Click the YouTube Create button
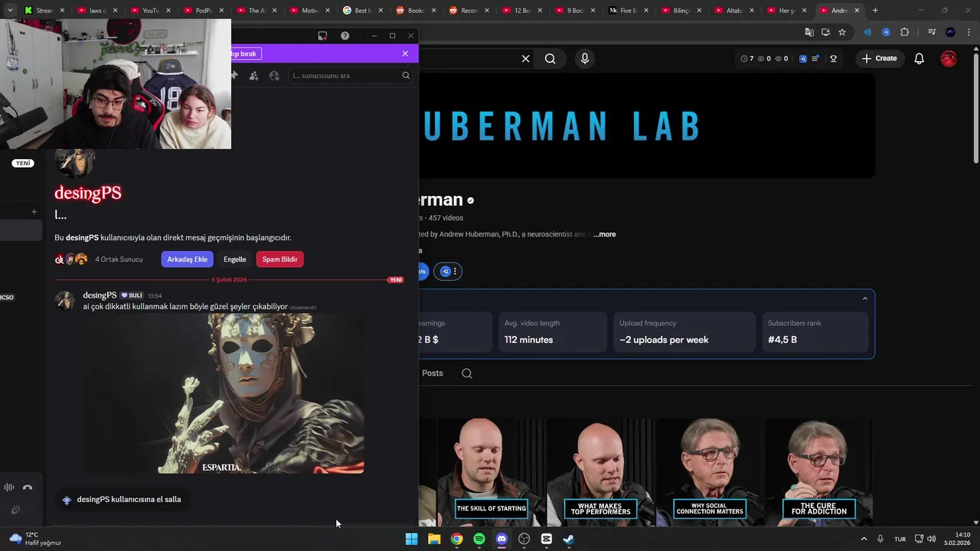980x551 pixels. tap(879, 59)
